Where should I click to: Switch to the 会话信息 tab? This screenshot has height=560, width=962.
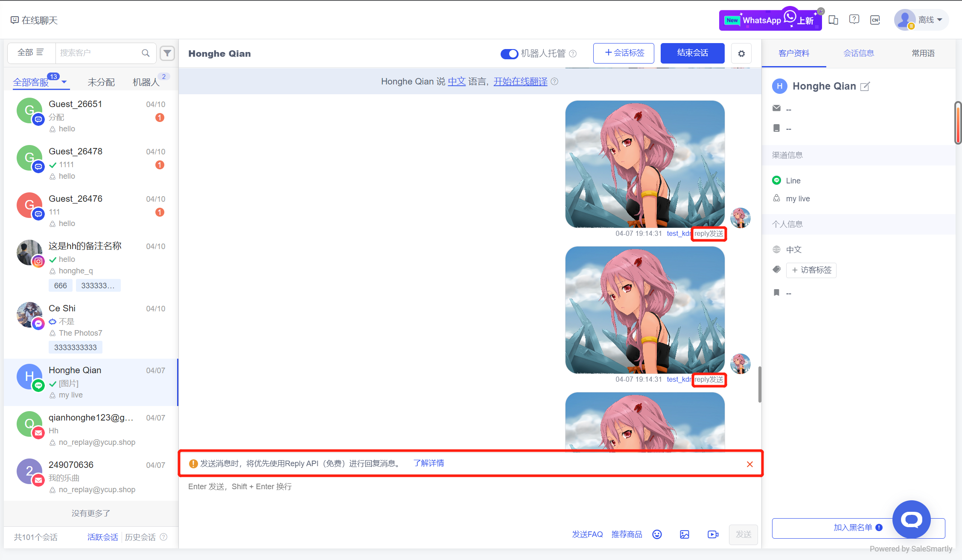tap(858, 53)
